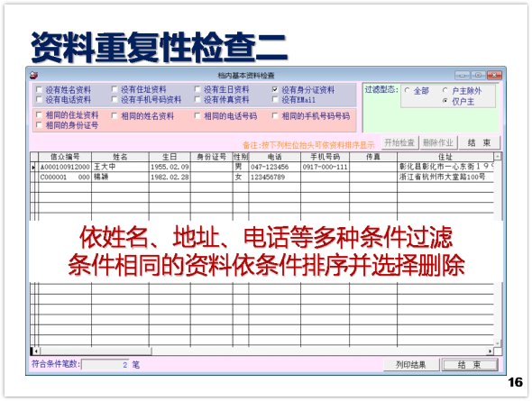532x401 pixels.
Task: Click the row selector arrow beside 王大中
Action: (x=33, y=167)
